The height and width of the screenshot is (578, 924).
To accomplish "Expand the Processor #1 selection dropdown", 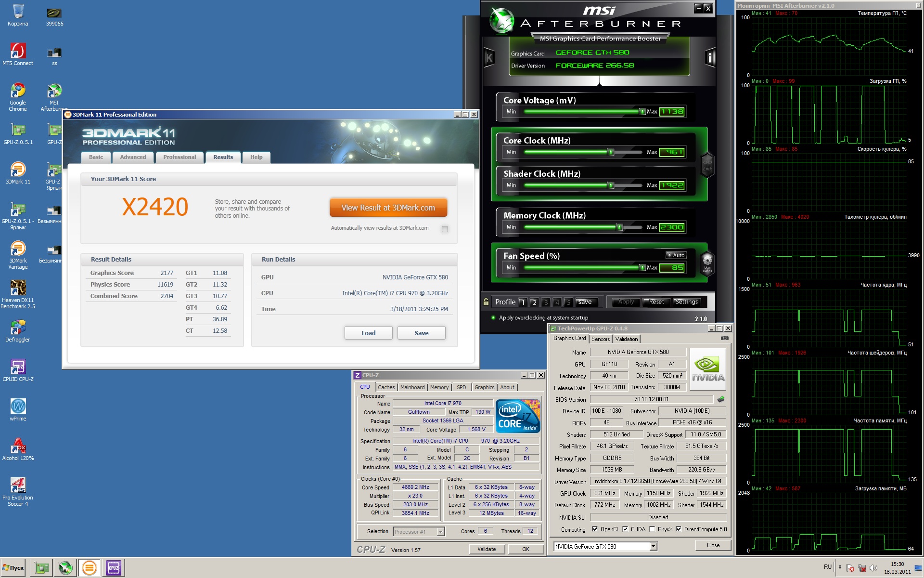I will (x=440, y=532).
